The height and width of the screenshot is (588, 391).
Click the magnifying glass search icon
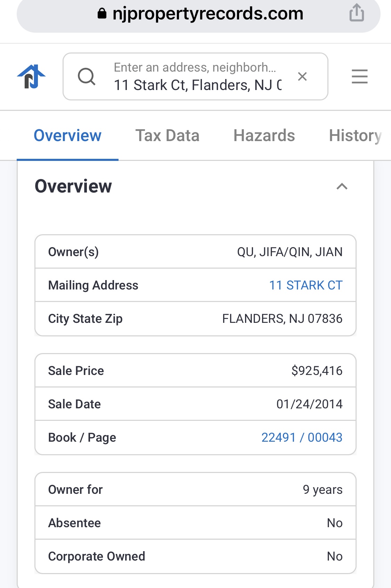(x=87, y=76)
